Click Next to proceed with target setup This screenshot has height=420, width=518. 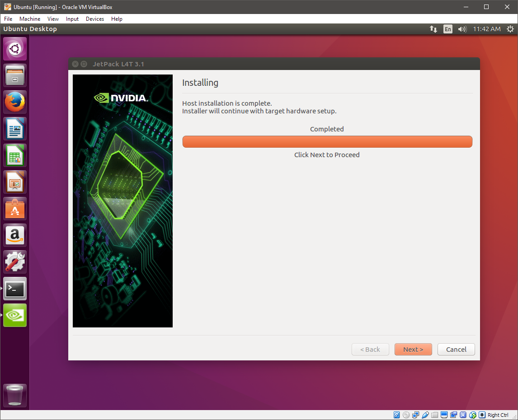tap(413, 350)
